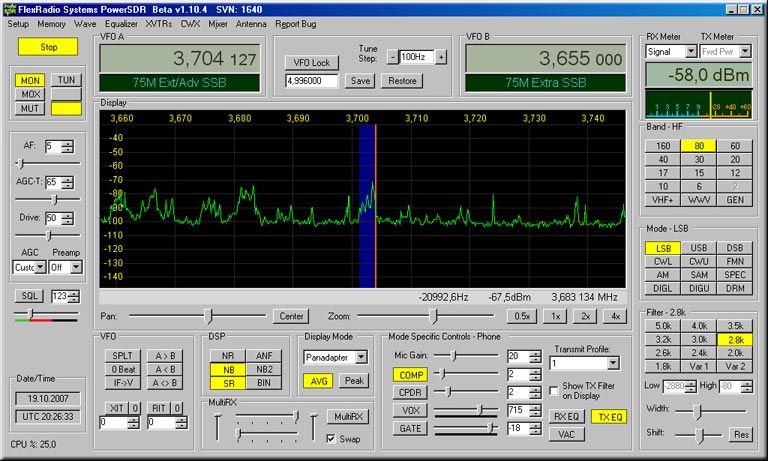The width and height of the screenshot is (768, 461).
Task: Open the Report Bug menu
Action: point(295,24)
